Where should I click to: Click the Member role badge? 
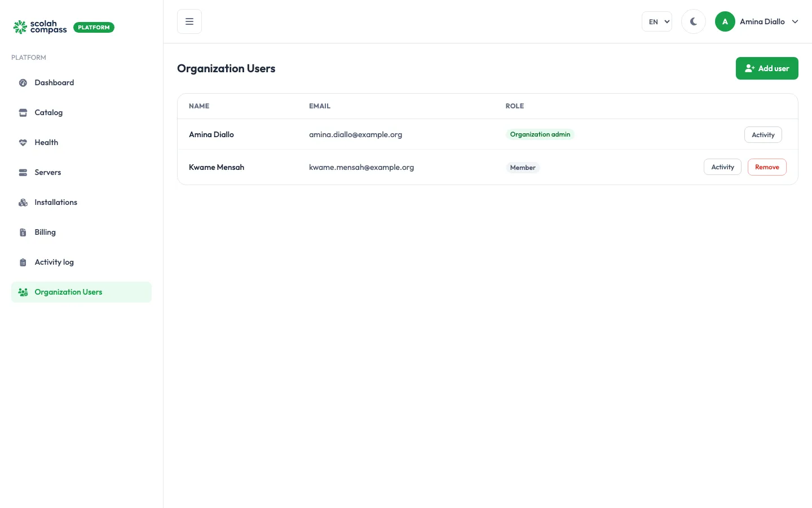tap(523, 168)
